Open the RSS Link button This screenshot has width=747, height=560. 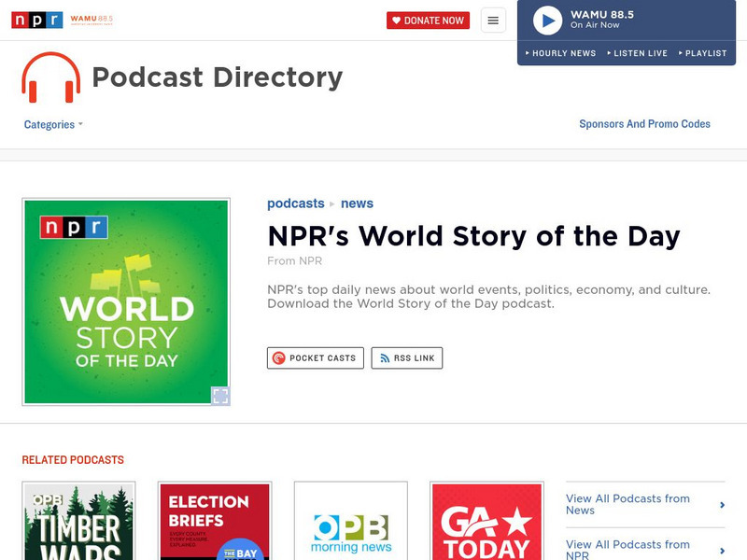coord(407,358)
